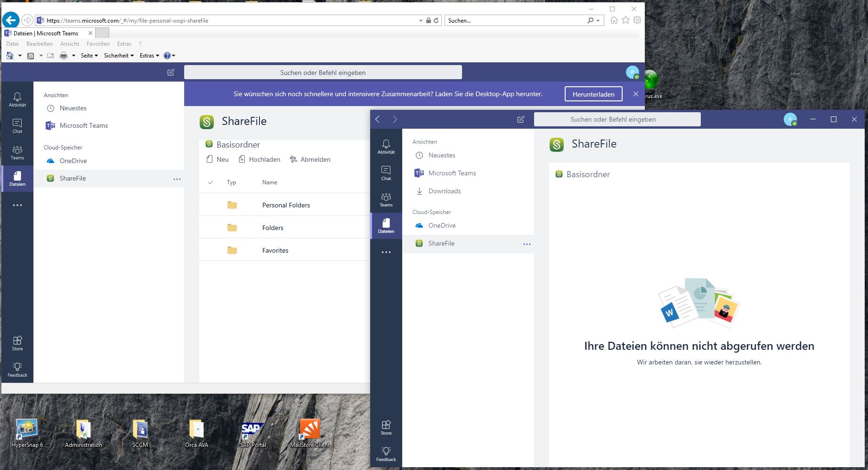Image resolution: width=868 pixels, height=470 pixels.
Task: Click new chat compose icon in browser Teams
Action: pos(171,72)
